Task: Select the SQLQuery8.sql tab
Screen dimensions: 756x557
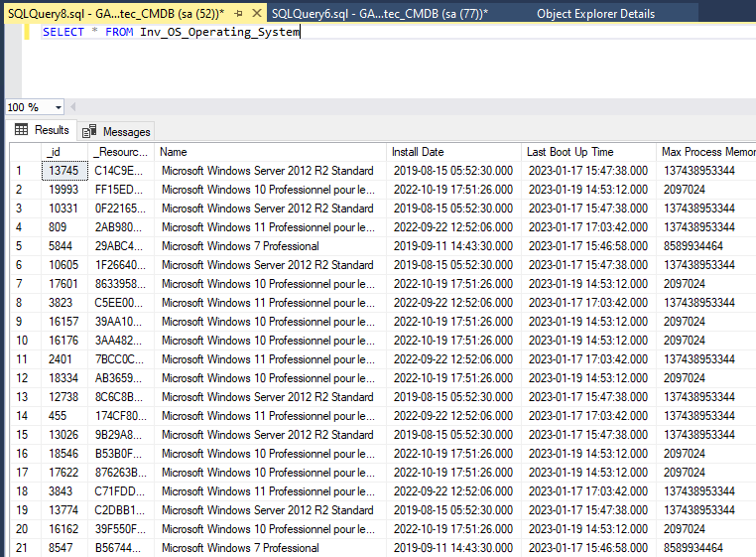Action: tap(116, 14)
